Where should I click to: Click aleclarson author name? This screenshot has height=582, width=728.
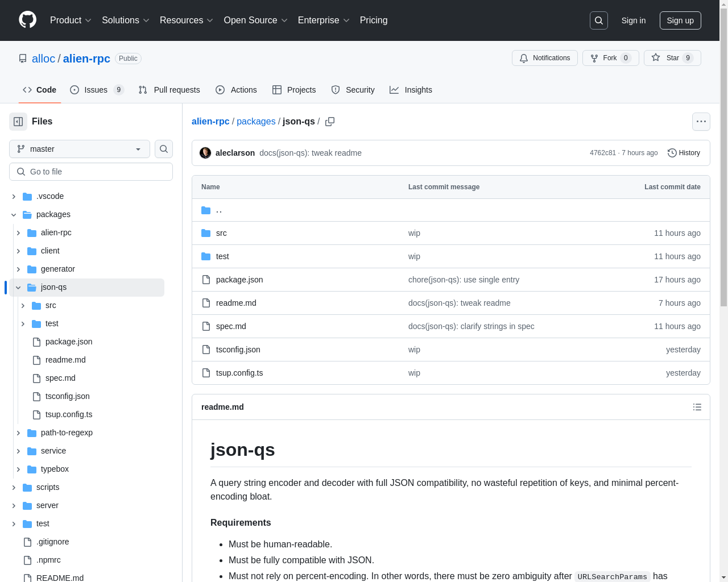pos(235,153)
